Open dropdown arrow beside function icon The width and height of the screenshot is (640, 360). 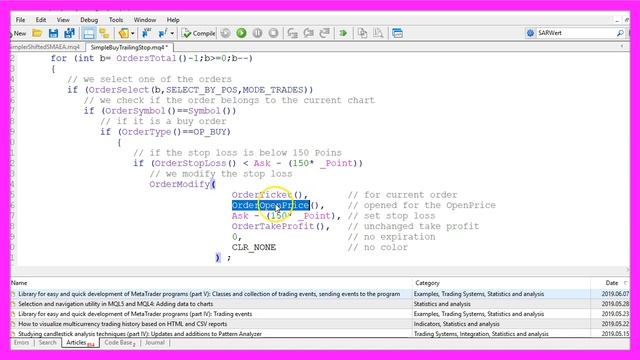(172, 33)
